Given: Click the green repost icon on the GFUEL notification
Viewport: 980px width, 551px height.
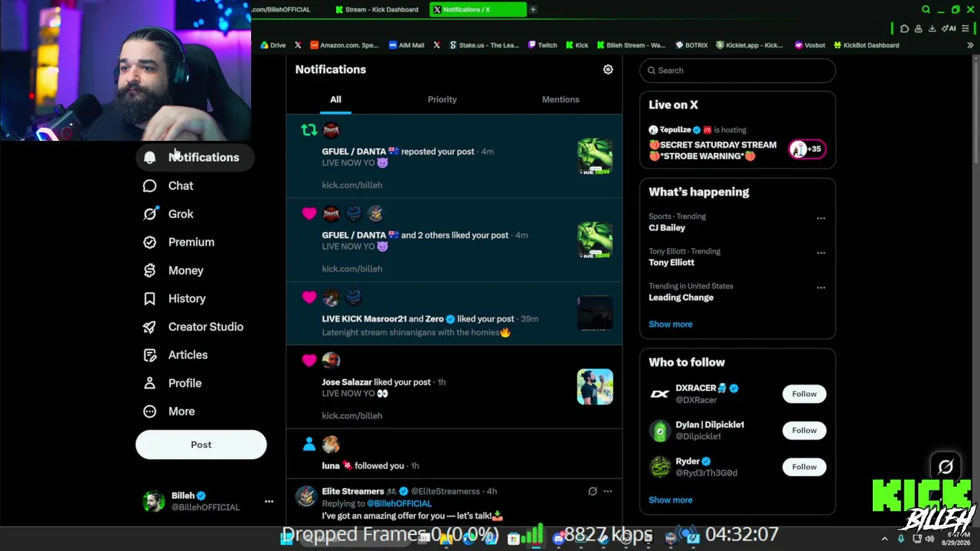Looking at the screenshot, I should point(309,130).
